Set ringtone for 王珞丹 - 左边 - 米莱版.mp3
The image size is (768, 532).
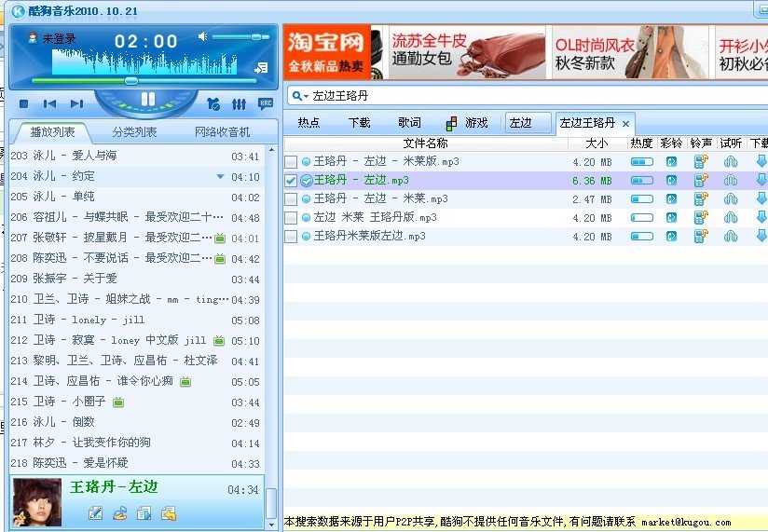pyautogui.click(x=702, y=162)
